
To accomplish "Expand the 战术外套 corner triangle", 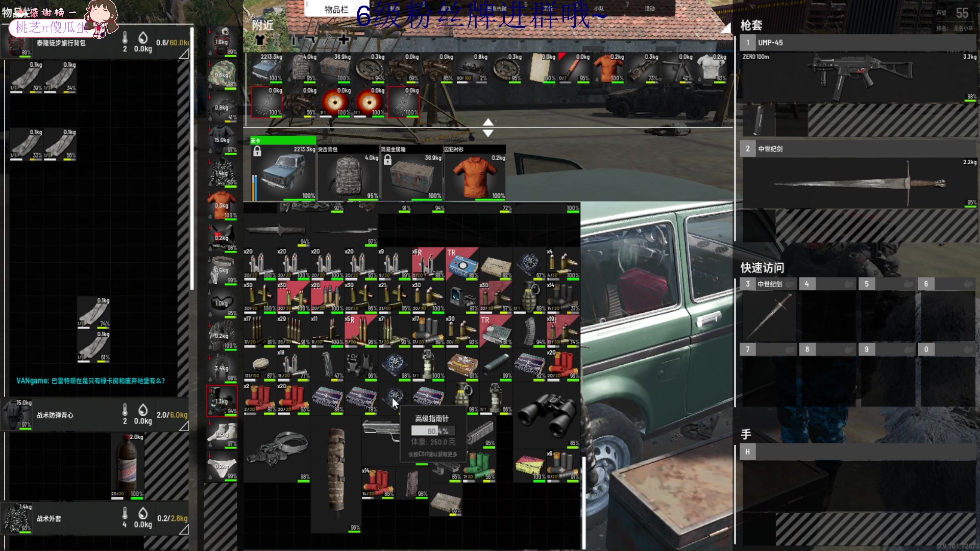I will pos(184,530).
